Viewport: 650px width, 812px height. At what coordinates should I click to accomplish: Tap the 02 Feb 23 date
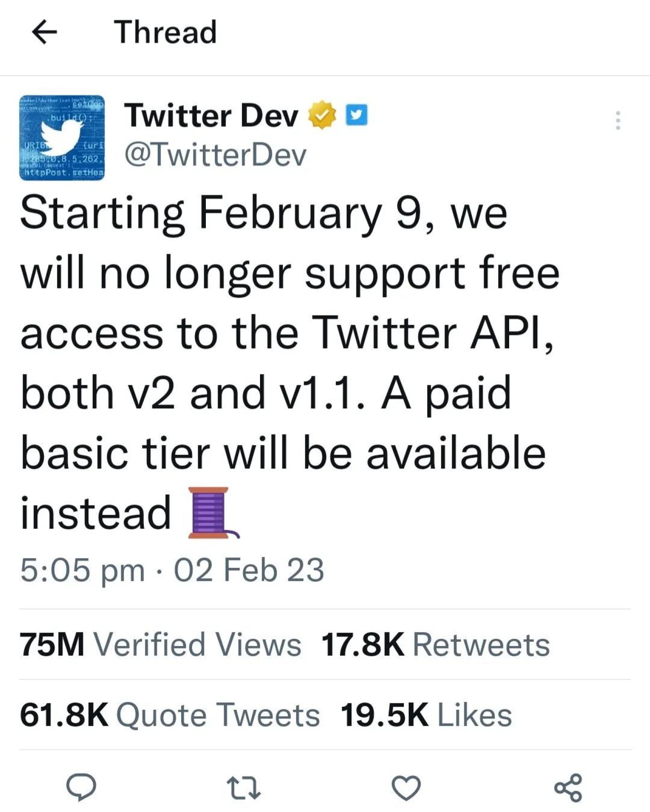tap(249, 570)
